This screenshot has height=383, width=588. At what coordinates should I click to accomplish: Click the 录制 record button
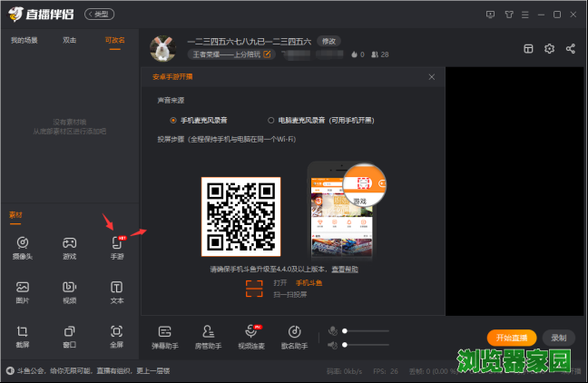558,338
